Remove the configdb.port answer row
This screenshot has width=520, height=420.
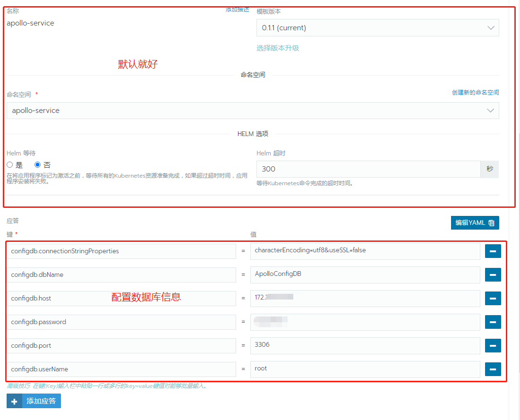pyautogui.click(x=493, y=345)
